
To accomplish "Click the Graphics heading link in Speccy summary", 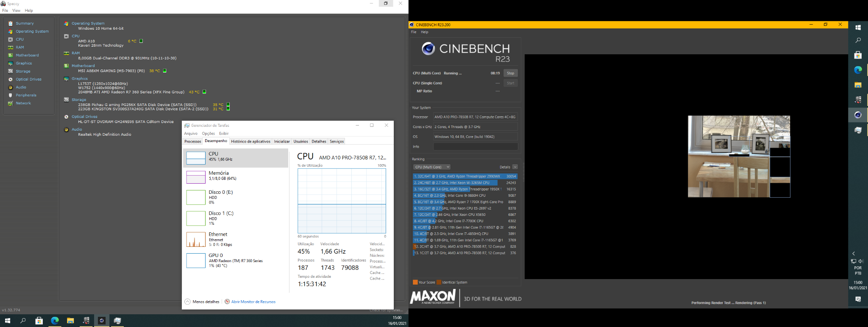I will (79, 78).
